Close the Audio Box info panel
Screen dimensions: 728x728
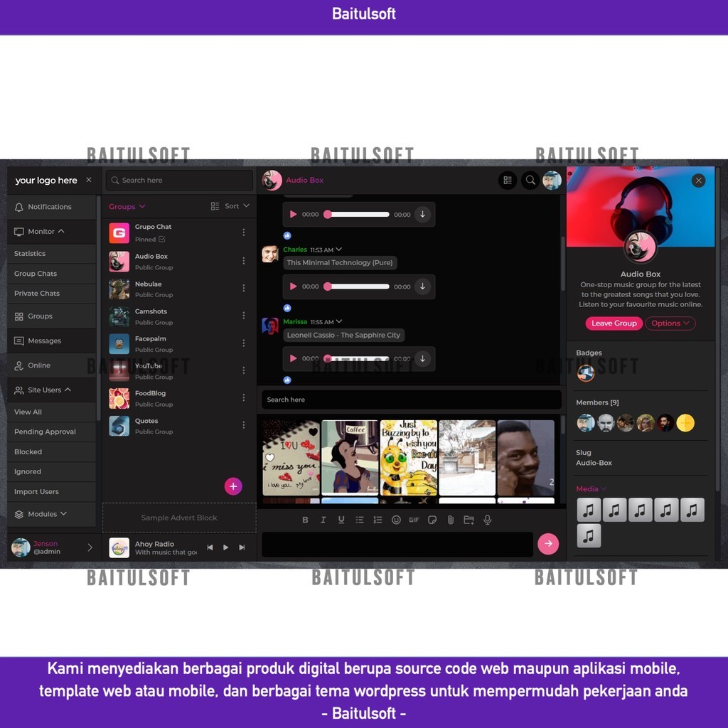[698, 181]
